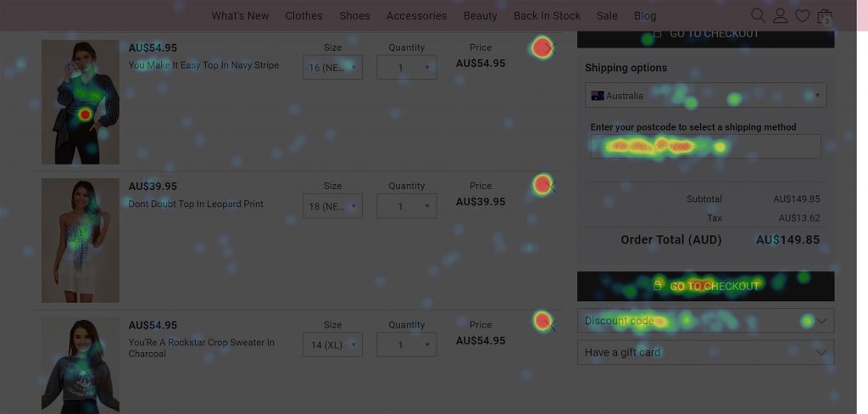
Task: View Navy Stripe top product thumbnail
Action: coord(81,102)
